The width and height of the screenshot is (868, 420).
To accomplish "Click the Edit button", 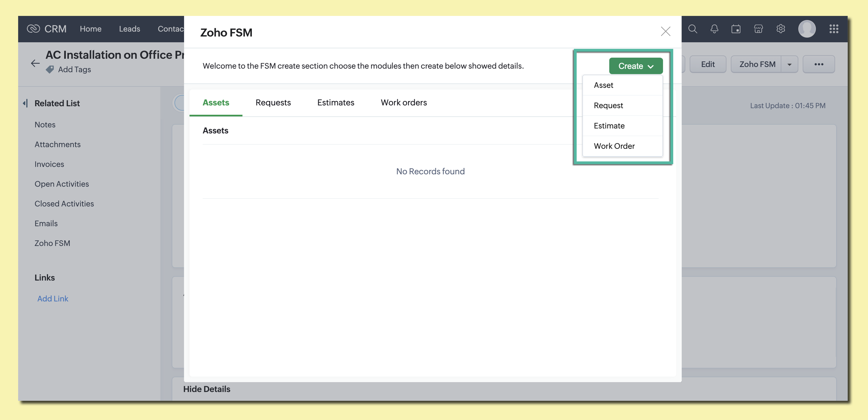I will [x=708, y=65].
